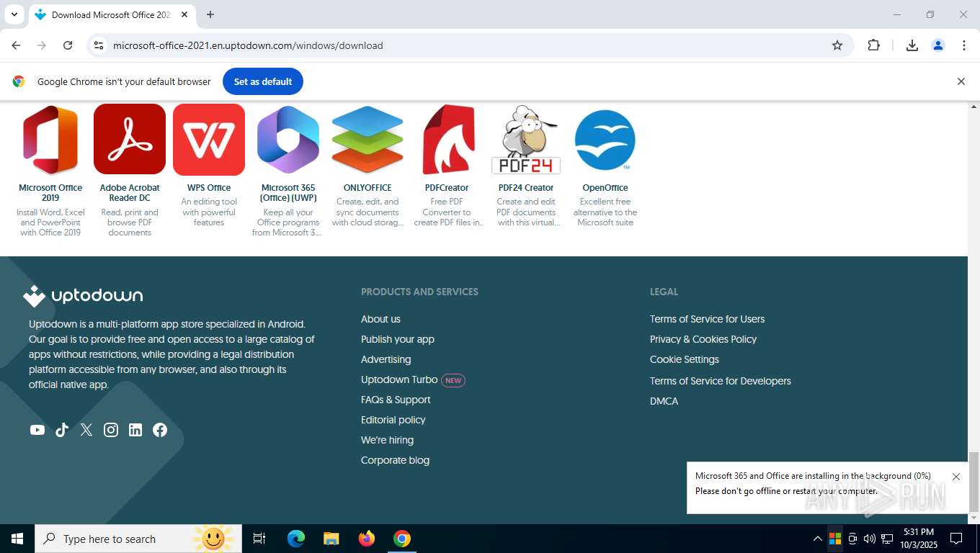Open Terms of Service for Users
The height and width of the screenshot is (553, 980).
[x=708, y=319]
